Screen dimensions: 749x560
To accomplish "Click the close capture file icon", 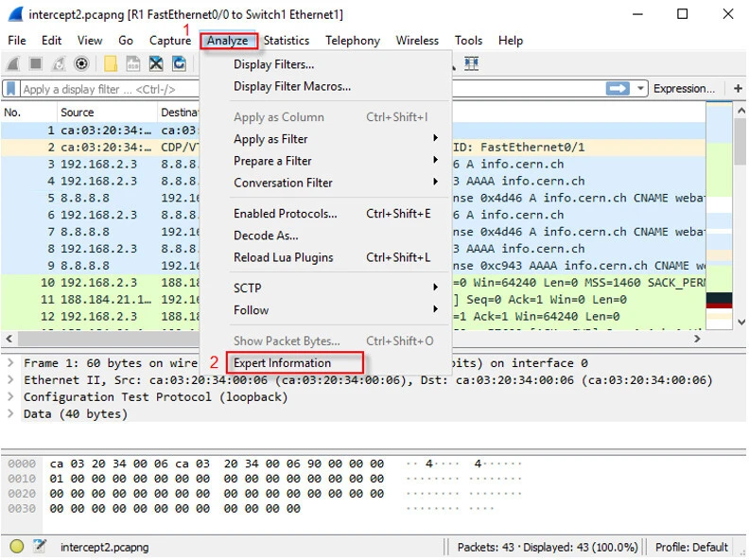I will (156, 63).
